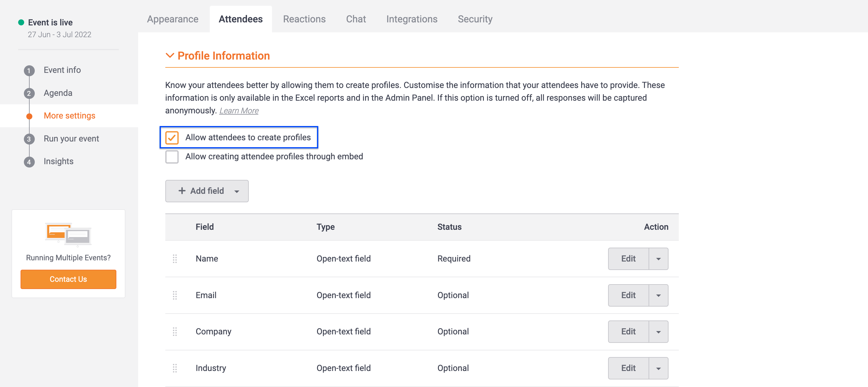Edit the Company field
868x387 pixels.
(628, 332)
